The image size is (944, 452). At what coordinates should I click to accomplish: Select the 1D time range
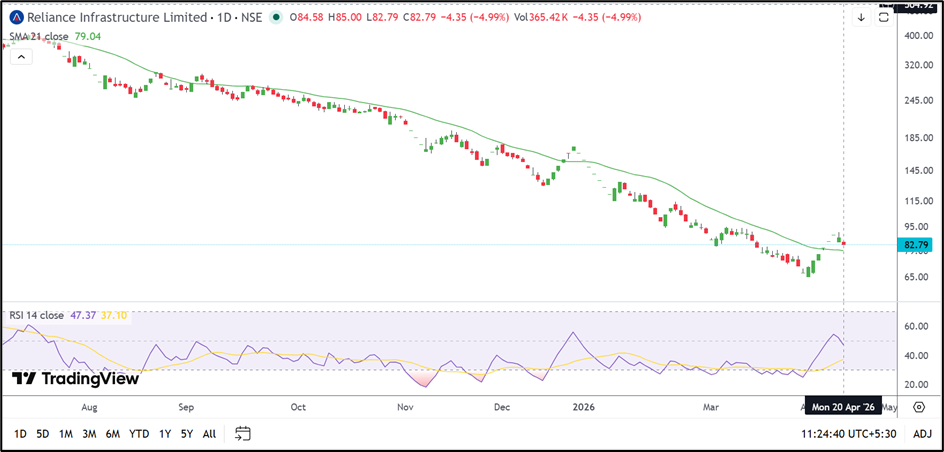(20, 433)
